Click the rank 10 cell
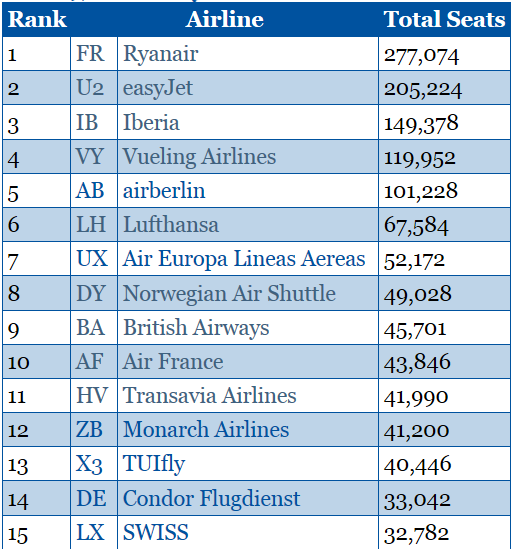516x549 pixels. 36,362
